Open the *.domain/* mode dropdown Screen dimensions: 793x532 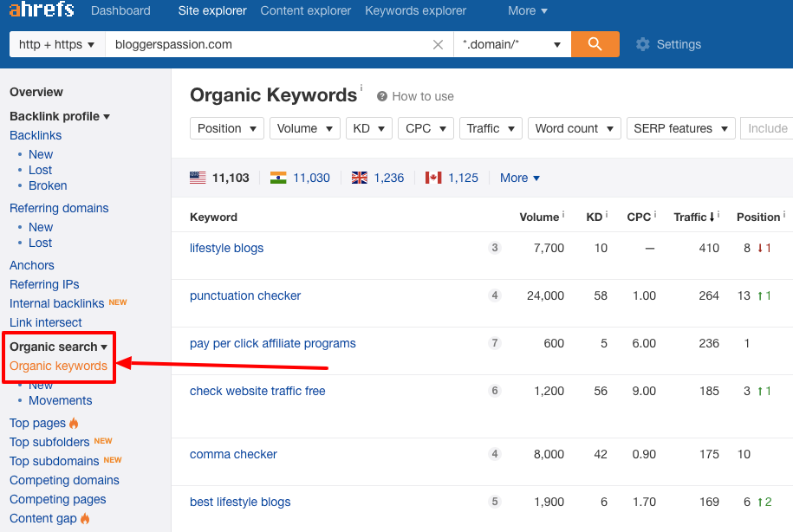tap(512, 44)
